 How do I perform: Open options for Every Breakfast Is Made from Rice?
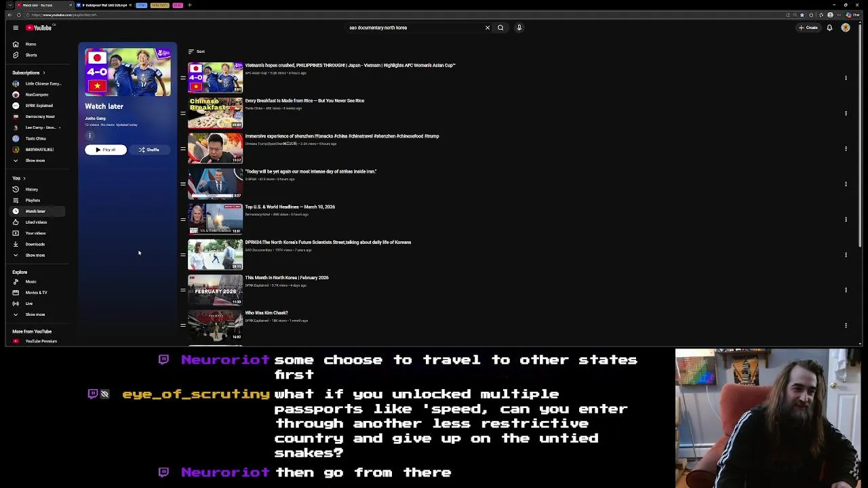pos(846,113)
